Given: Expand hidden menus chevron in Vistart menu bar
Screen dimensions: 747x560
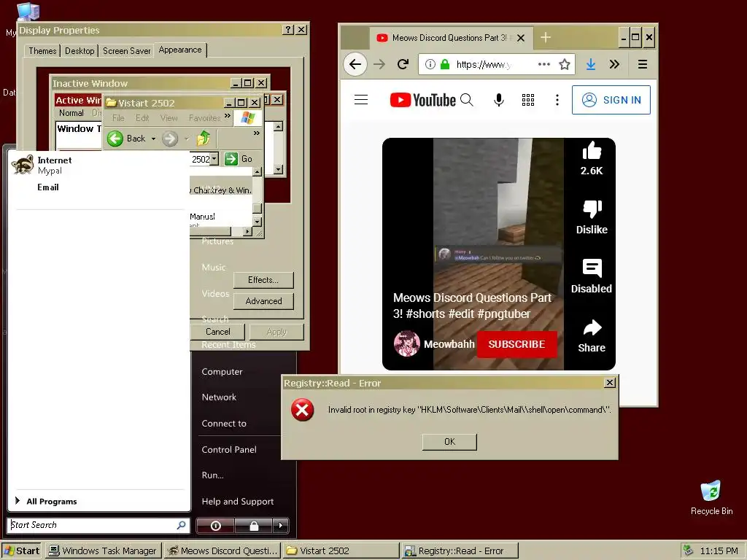Looking at the screenshot, I should (x=228, y=115).
